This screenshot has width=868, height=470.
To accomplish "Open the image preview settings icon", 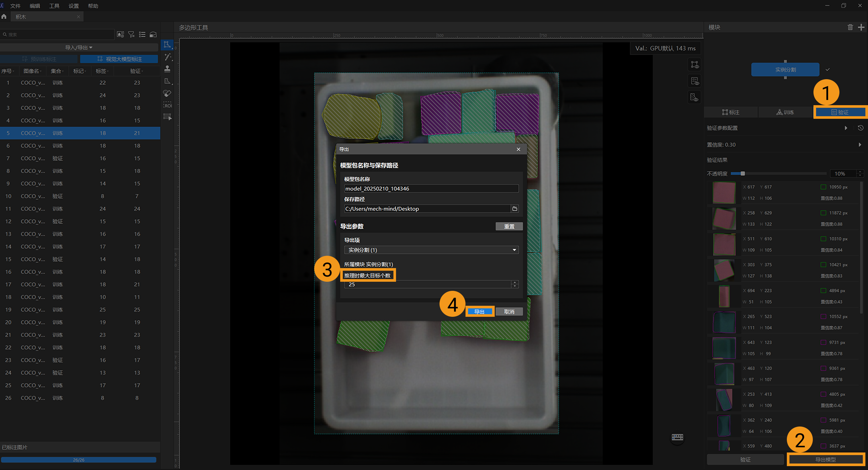I will [120, 34].
